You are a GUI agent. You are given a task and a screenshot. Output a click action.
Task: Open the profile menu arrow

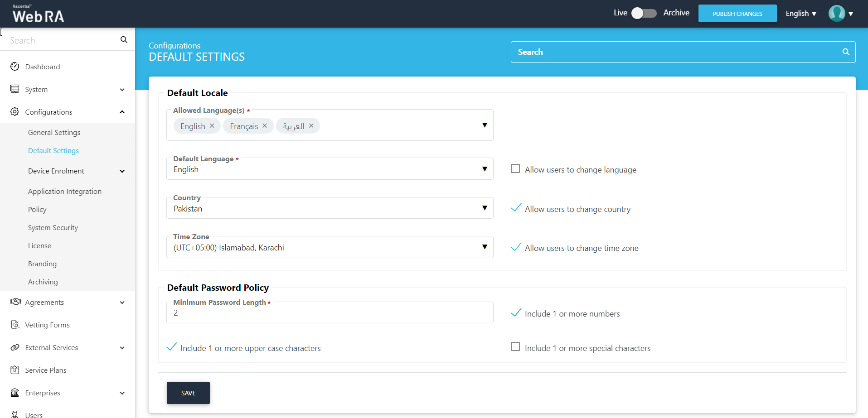tap(851, 14)
